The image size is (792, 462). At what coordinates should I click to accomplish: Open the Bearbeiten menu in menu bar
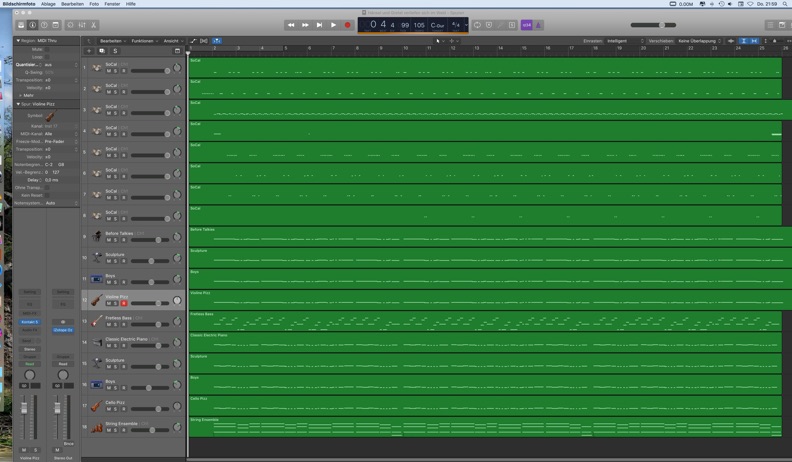(x=72, y=4)
